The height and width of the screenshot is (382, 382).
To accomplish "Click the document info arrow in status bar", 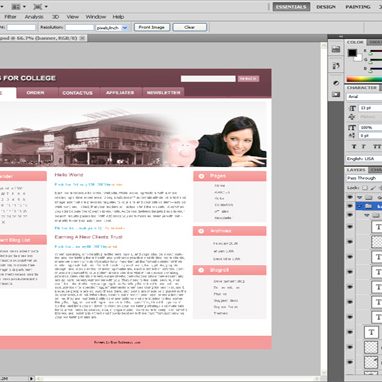I will [x=31, y=378].
